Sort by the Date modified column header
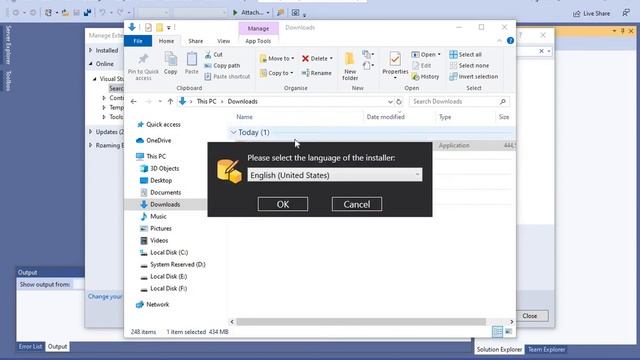This screenshot has height=360, width=640. 385,117
